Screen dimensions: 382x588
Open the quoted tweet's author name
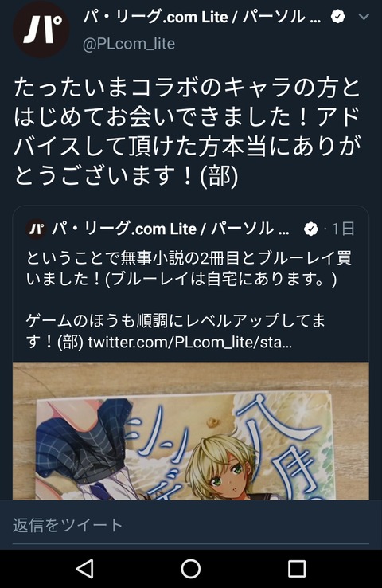click(x=170, y=229)
